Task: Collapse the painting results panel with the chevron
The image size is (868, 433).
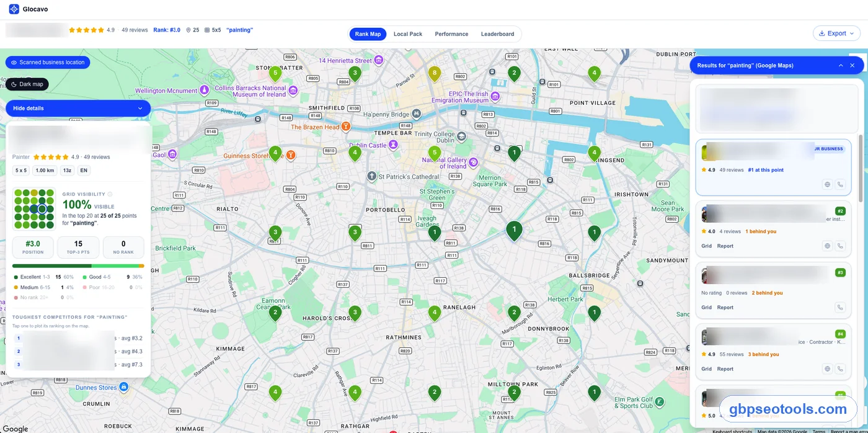Action: (x=841, y=65)
